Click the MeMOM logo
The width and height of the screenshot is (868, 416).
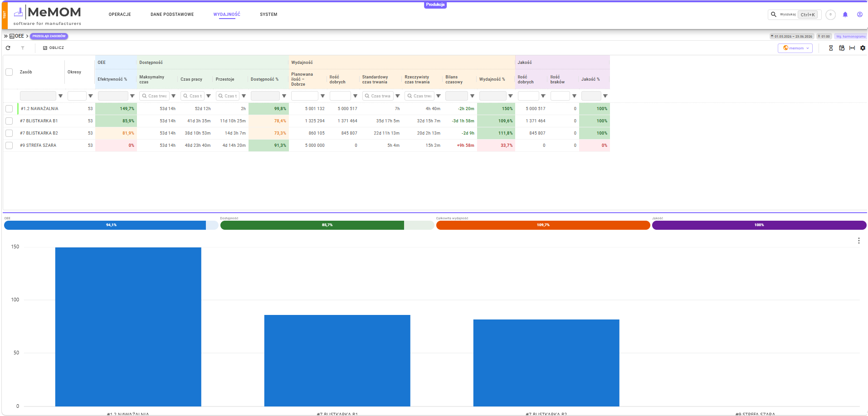47,15
